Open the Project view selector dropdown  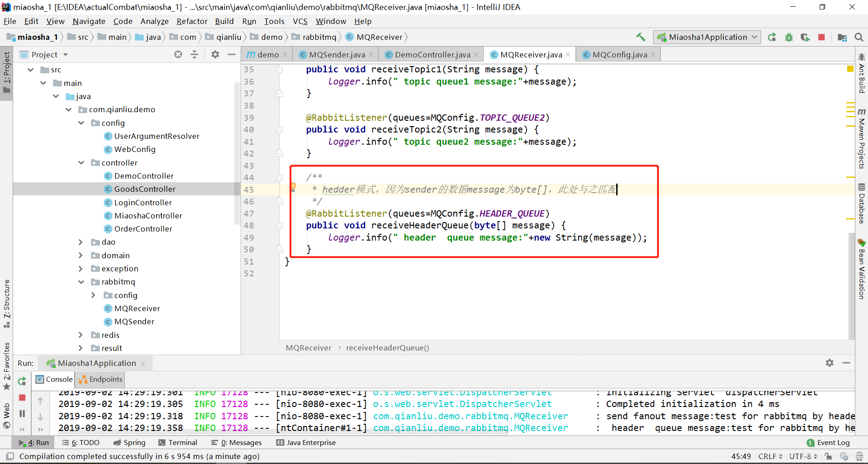tap(66, 54)
